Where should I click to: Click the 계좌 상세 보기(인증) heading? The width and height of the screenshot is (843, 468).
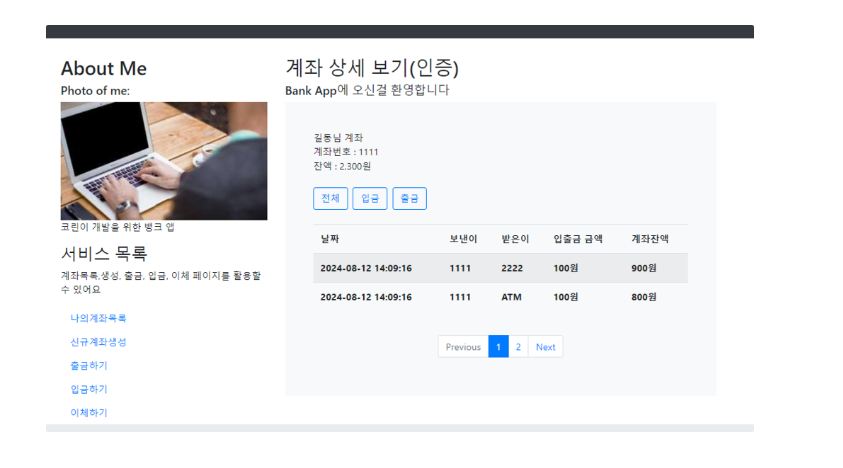(372, 68)
